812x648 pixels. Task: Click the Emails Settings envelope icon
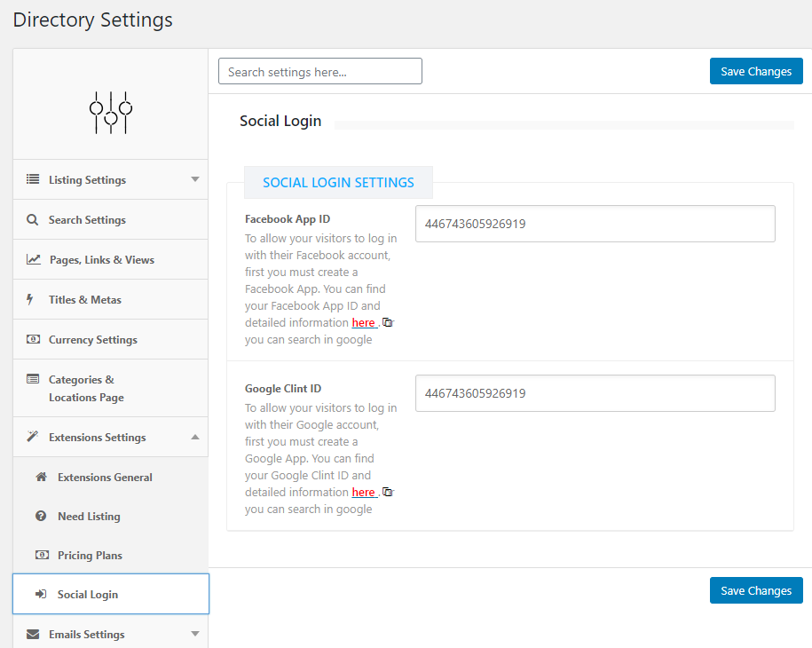[x=33, y=634]
